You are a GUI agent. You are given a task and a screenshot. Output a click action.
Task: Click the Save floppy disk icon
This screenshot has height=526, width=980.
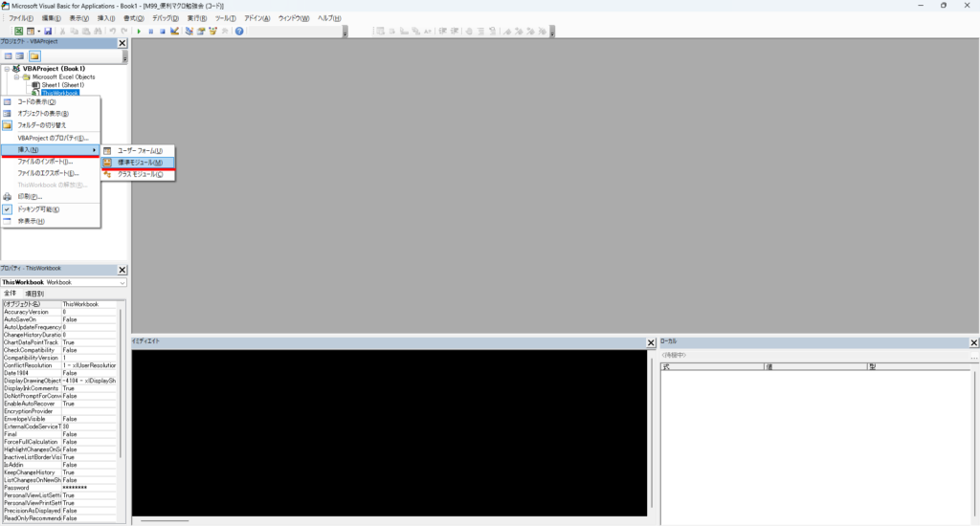[x=48, y=31]
